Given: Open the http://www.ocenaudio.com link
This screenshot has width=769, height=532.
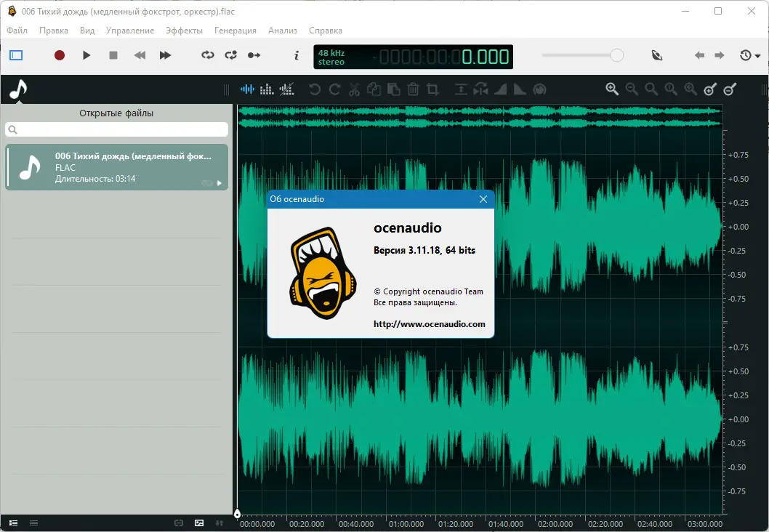Looking at the screenshot, I should (x=429, y=324).
